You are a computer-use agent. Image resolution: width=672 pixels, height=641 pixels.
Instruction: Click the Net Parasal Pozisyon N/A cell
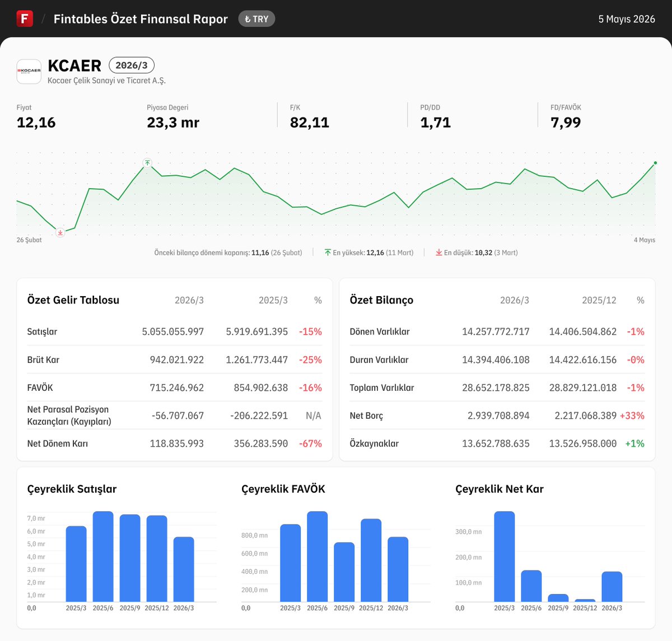pyautogui.click(x=314, y=416)
